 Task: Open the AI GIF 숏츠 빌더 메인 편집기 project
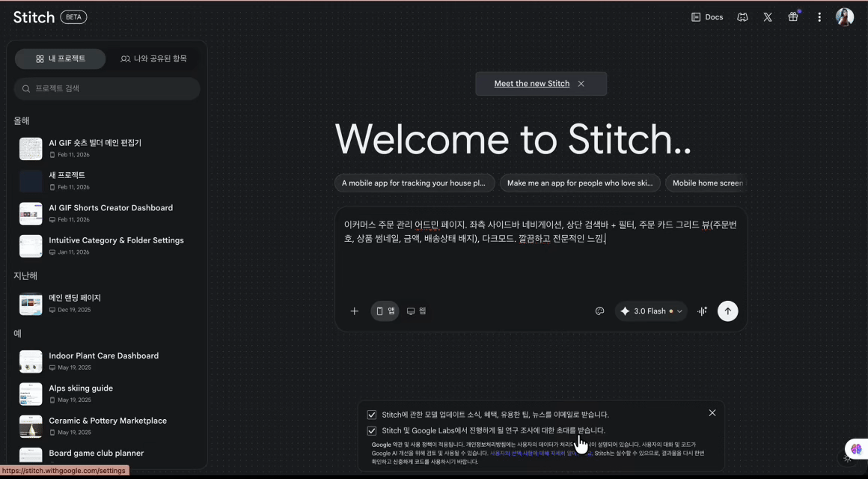(106, 148)
